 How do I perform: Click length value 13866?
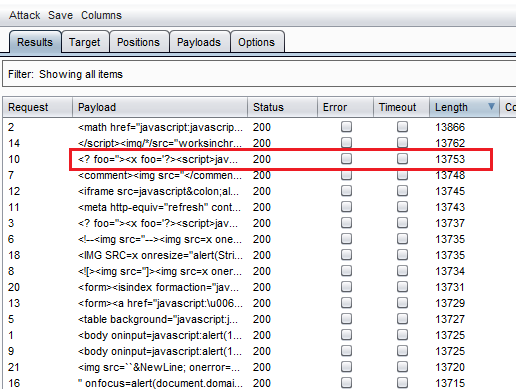450,127
